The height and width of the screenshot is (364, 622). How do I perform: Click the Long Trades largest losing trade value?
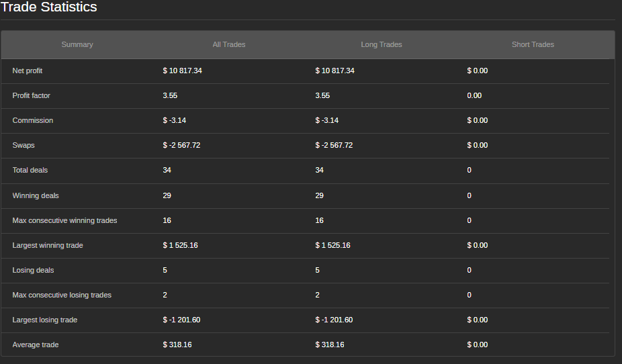click(334, 320)
